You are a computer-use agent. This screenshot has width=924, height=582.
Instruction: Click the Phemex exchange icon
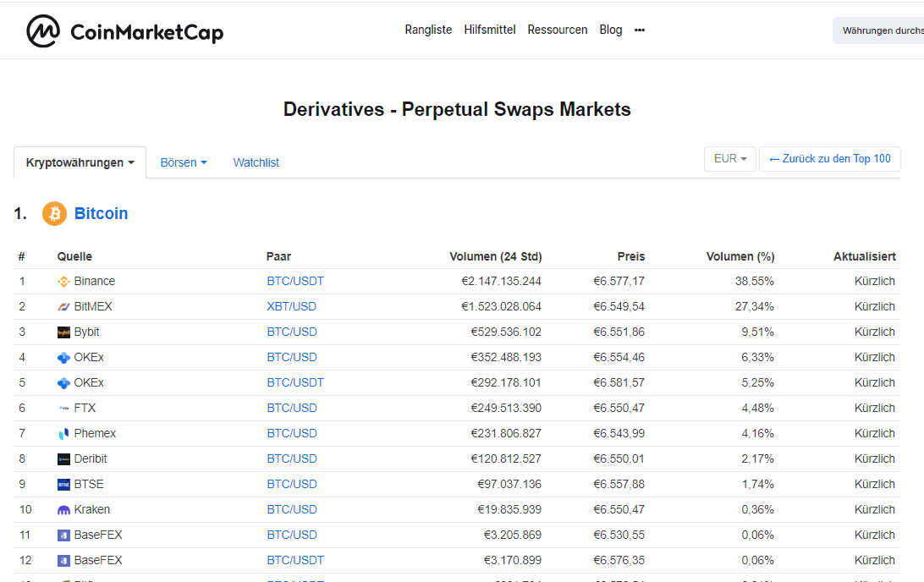pyautogui.click(x=63, y=434)
